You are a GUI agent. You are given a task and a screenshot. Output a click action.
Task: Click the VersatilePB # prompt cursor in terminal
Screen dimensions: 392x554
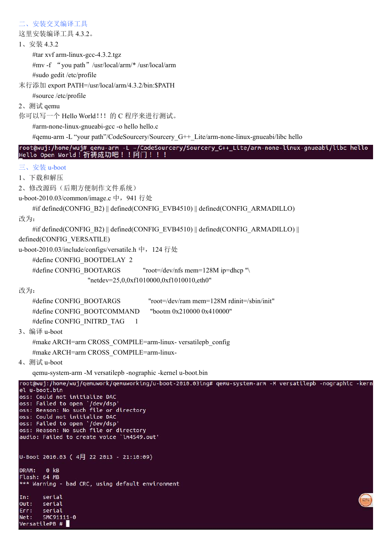click(x=68, y=524)
